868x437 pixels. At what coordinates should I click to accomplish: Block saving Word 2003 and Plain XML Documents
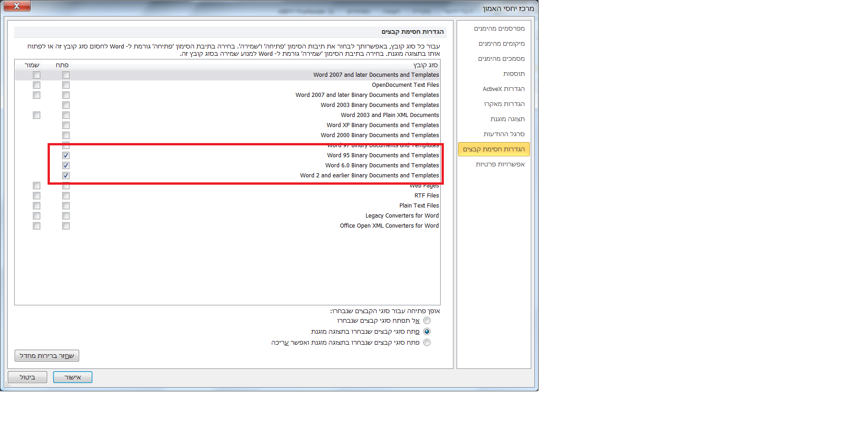[37, 115]
